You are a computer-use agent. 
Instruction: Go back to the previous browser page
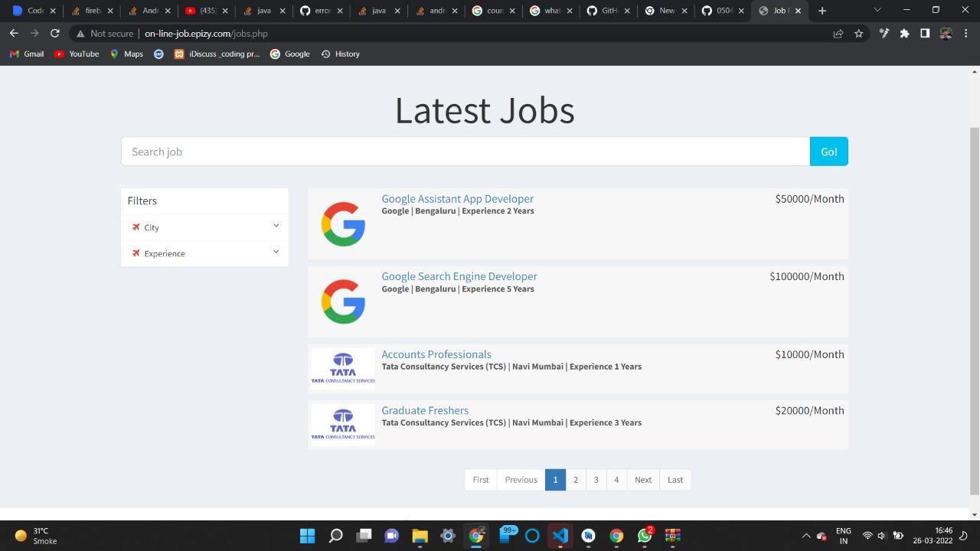pyautogui.click(x=14, y=34)
